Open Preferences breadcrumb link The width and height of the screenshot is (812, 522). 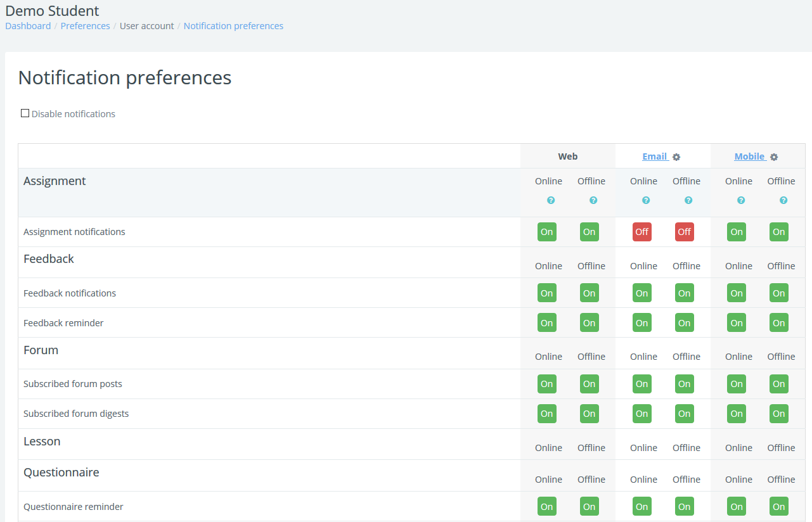(x=85, y=26)
